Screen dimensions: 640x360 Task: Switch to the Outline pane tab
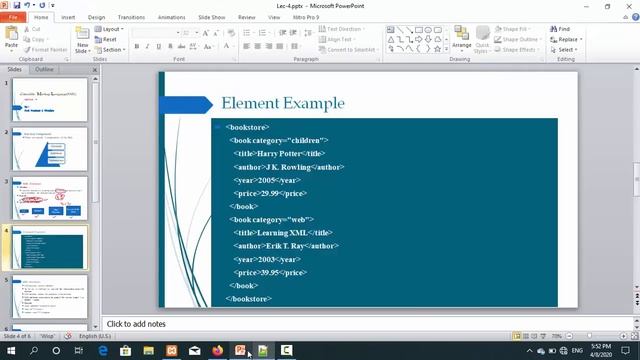click(44, 69)
